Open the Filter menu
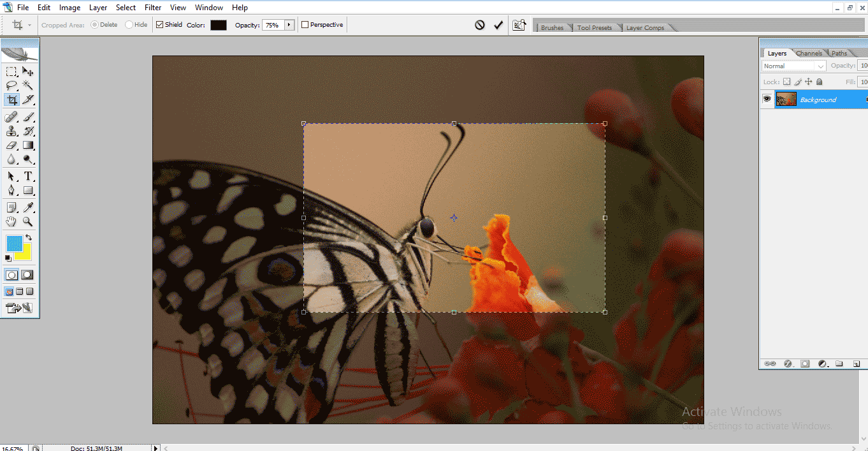Image resolution: width=868 pixels, height=451 pixels. (153, 8)
